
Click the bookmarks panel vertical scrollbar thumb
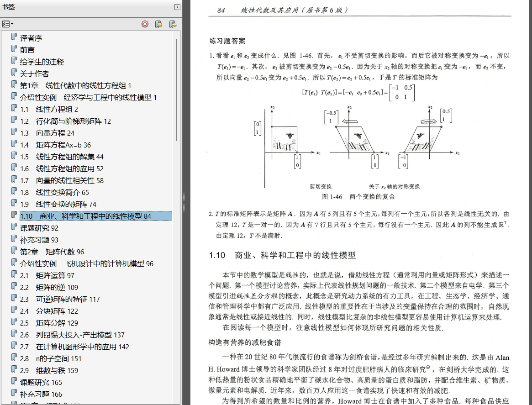(176, 90)
